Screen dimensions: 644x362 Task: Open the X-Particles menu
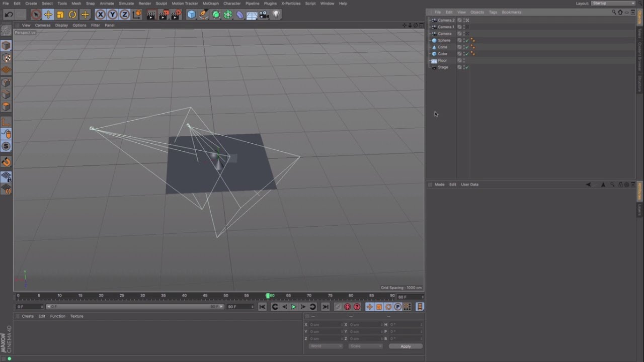pos(291,3)
